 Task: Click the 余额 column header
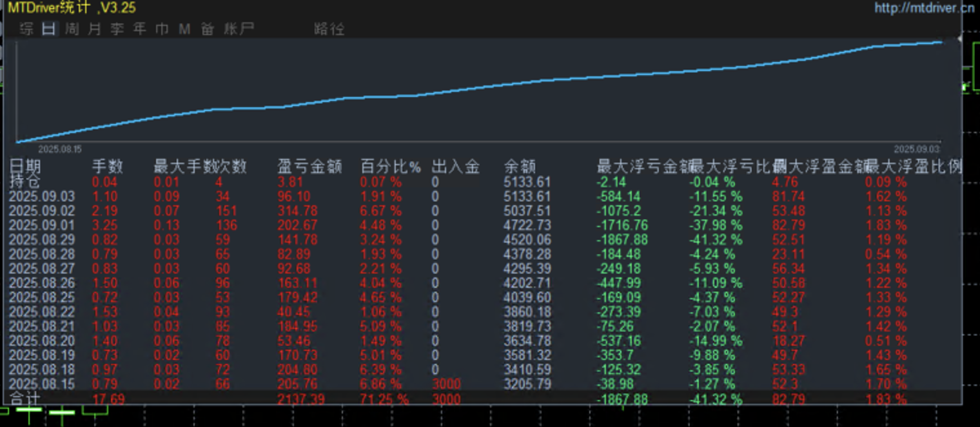[520, 167]
